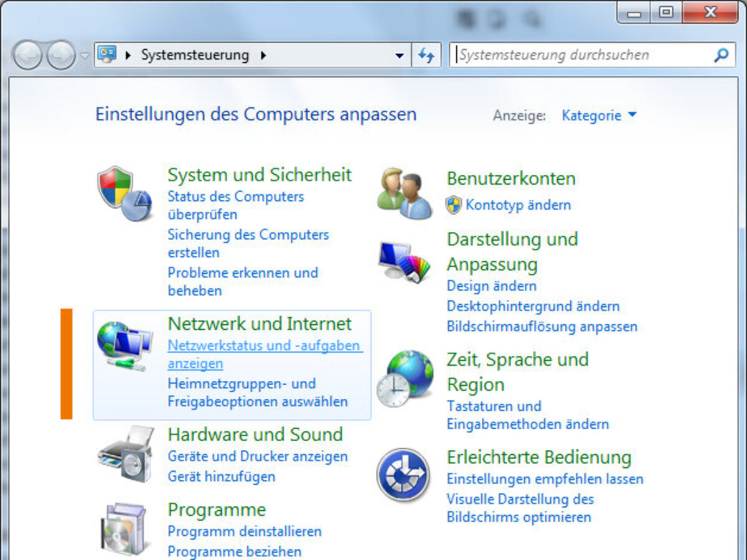Click Tastaturen und Eingabemethoden ändern
Image resolution: width=747 pixels, height=560 pixels.
[x=528, y=415]
